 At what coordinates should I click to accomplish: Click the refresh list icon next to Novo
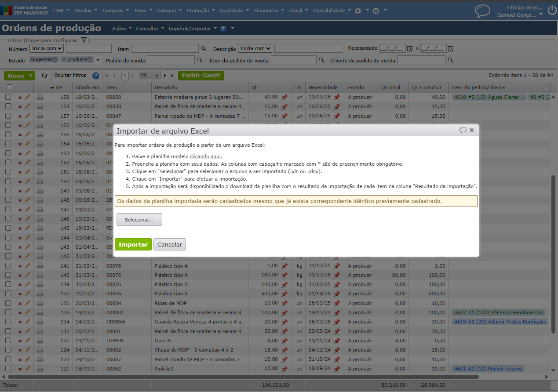pyautogui.click(x=44, y=76)
